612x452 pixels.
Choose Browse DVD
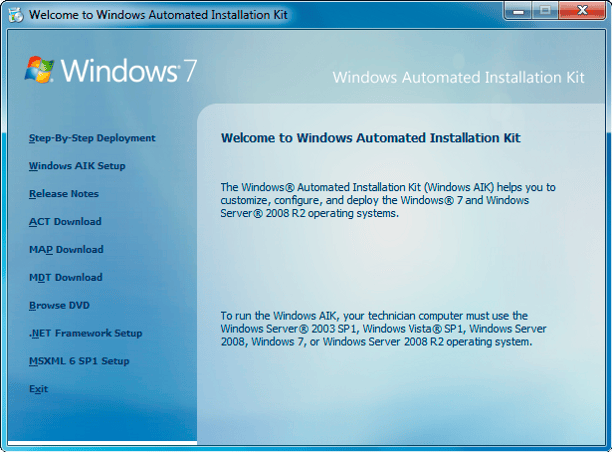click(59, 305)
